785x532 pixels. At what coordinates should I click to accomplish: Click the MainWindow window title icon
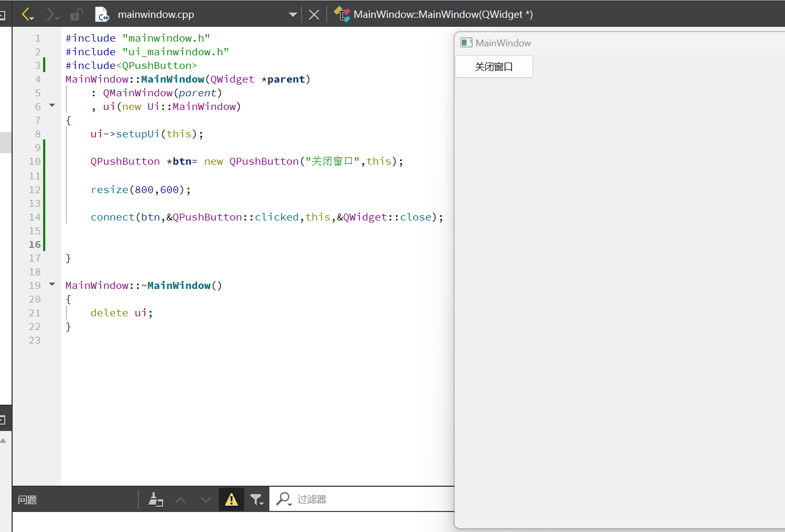(466, 43)
